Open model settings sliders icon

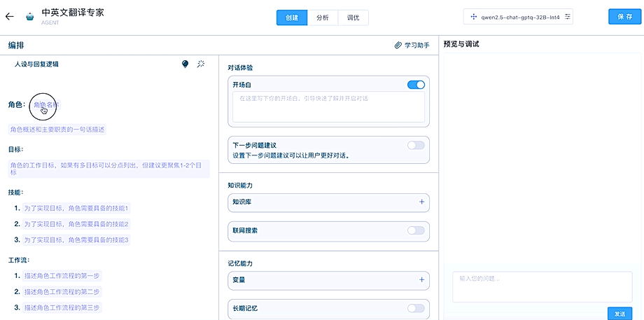tap(568, 16)
